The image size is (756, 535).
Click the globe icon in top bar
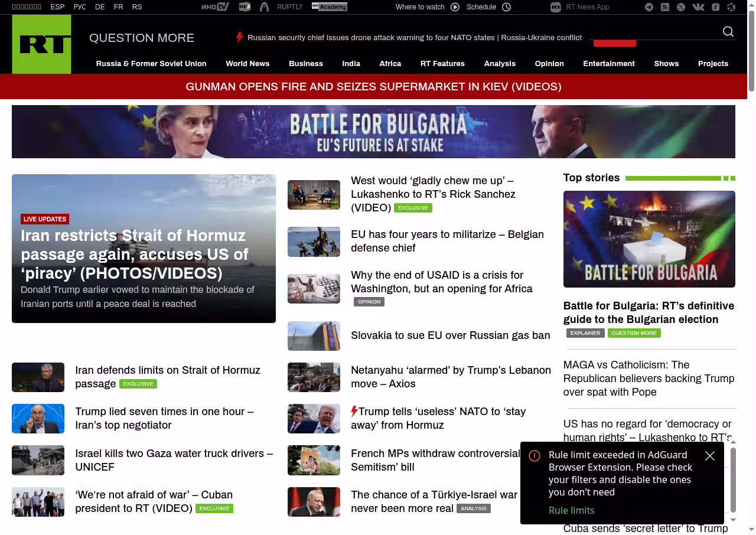coord(731,7)
